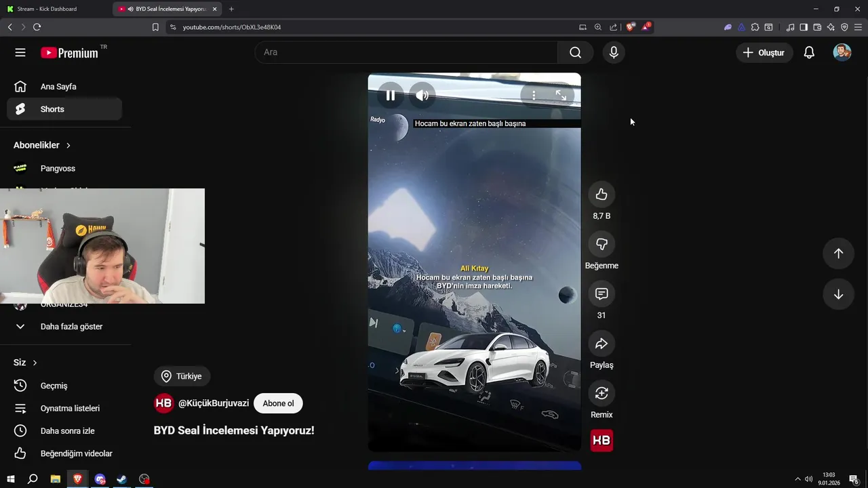Image resolution: width=868 pixels, height=488 pixels.
Task: Close the BYD Seal İncelemesi tab
Action: [215, 9]
